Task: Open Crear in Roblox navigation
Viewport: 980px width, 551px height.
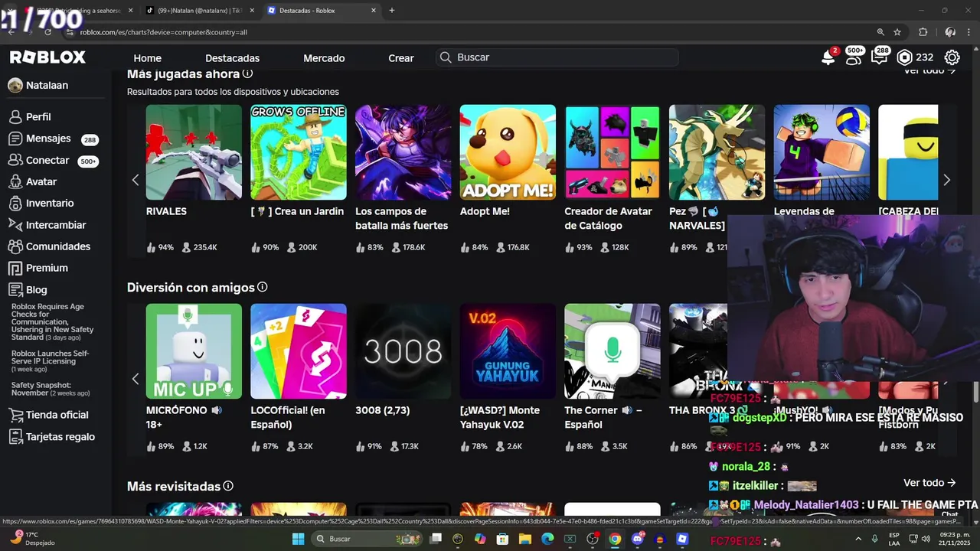Action: [x=400, y=58]
